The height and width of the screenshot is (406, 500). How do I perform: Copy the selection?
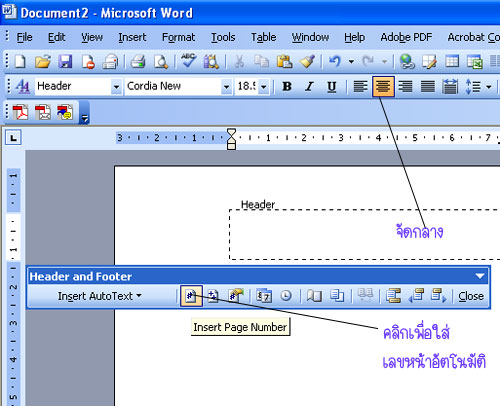(x=262, y=62)
